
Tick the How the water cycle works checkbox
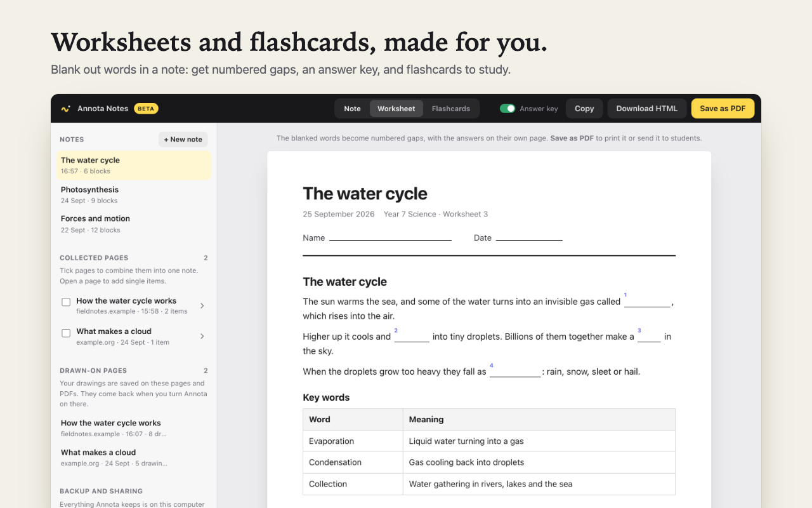point(66,302)
